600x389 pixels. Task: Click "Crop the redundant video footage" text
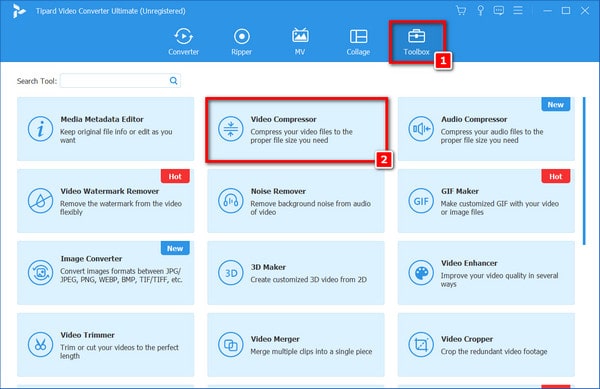[494, 352]
